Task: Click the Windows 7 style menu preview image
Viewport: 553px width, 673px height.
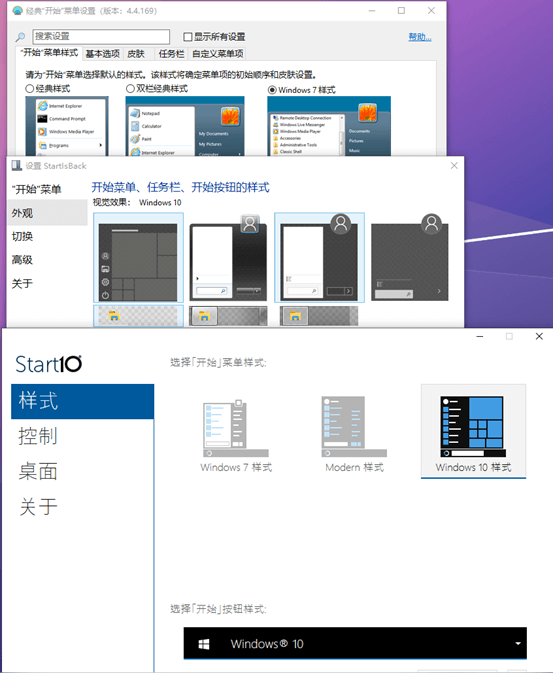Action: coord(329,126)
